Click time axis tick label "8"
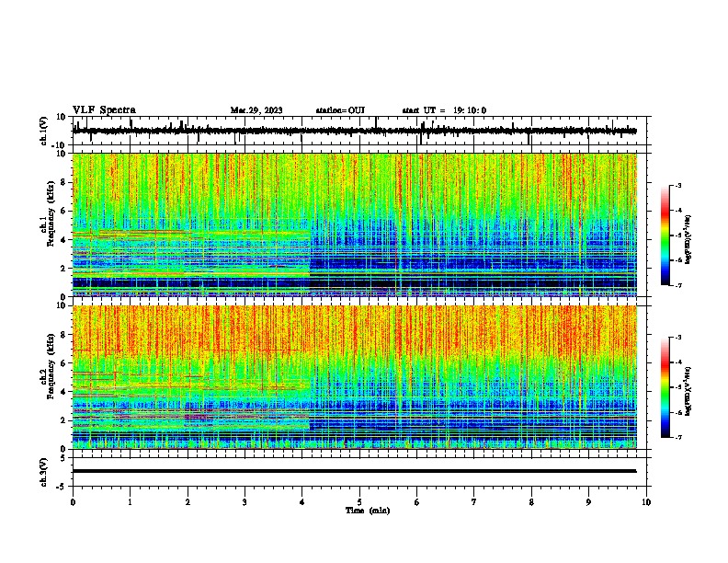Viewport: 728px width, 563px height. coord(531,502)
